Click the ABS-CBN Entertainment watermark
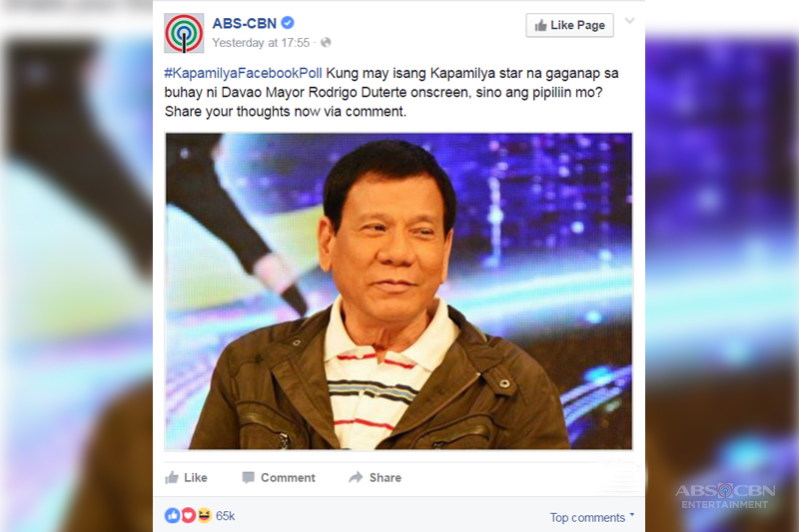Screen dimensions: 799x532 [x=725, y=496]
